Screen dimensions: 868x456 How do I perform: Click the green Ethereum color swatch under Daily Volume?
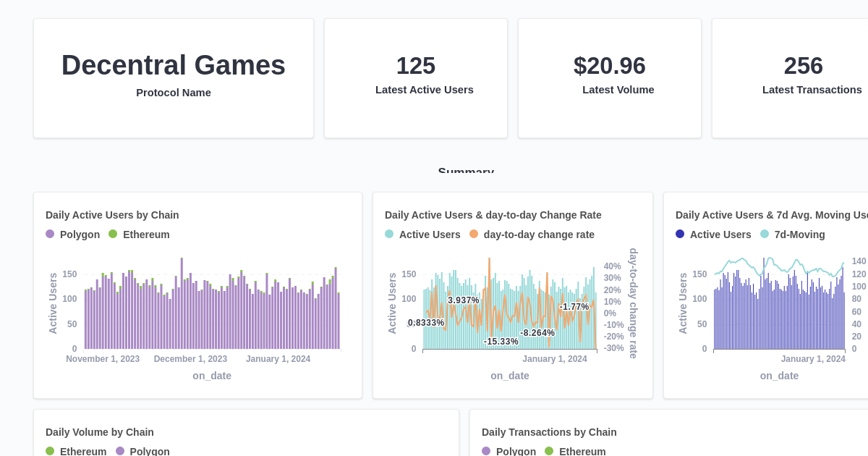49,451
